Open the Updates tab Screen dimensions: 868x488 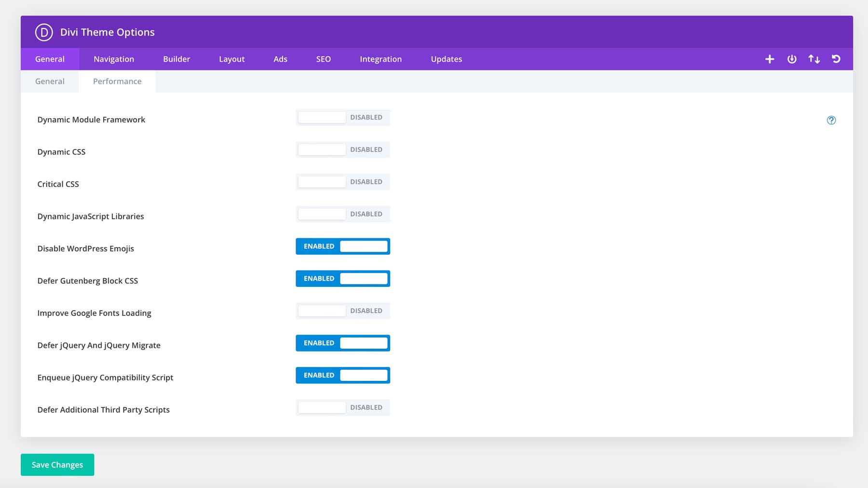(x=446, y=59)
